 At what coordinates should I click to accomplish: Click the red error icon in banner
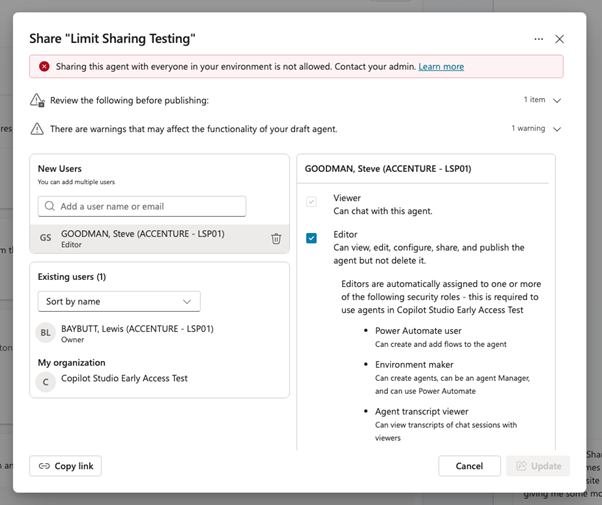click(x=44, y=67)
